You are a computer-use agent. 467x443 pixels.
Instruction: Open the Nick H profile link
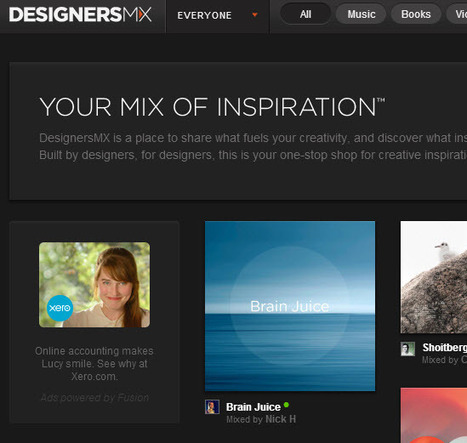click(280, 419)
